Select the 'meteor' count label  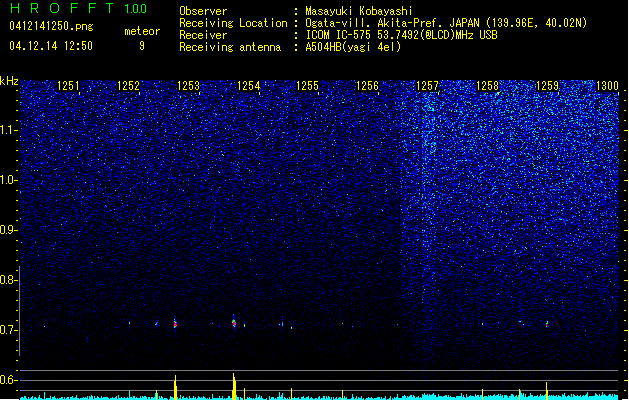[142, 31]
